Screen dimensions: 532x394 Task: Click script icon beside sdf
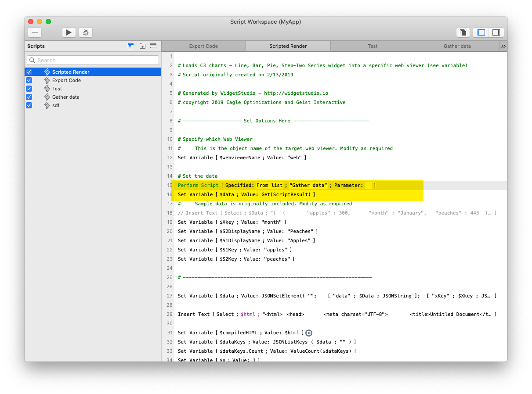[x=47, y=105]
